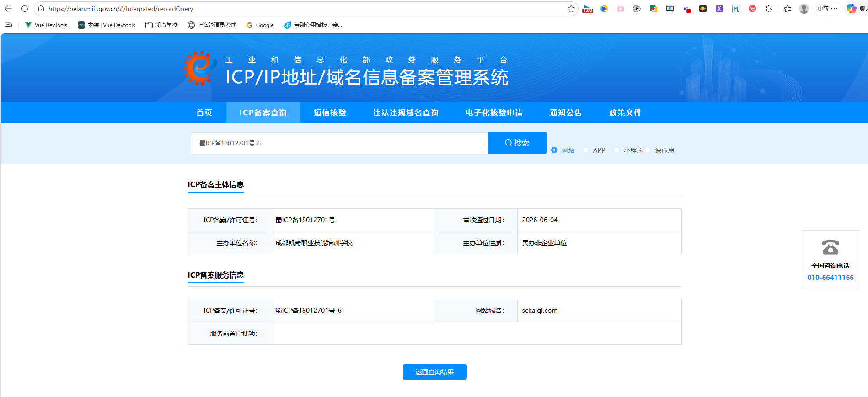The image size is (868, 397).
Task: Click the 010-66411166 phone number
Action: tap(830, 277)
